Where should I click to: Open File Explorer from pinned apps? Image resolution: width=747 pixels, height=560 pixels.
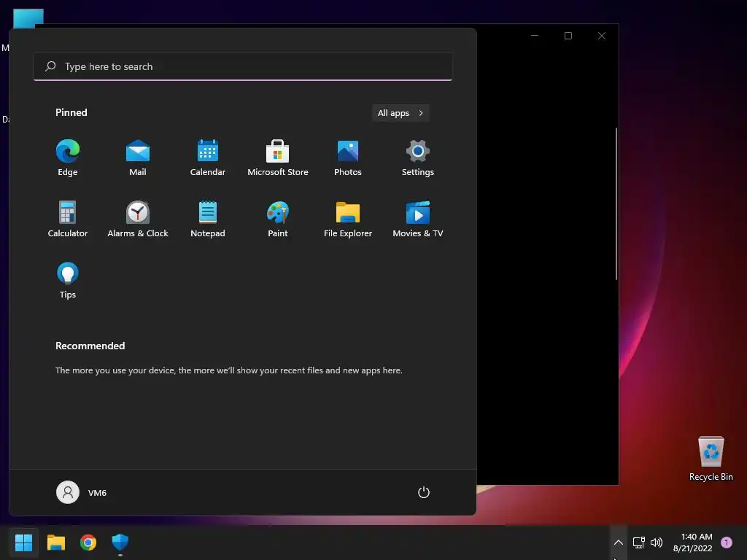348,219
